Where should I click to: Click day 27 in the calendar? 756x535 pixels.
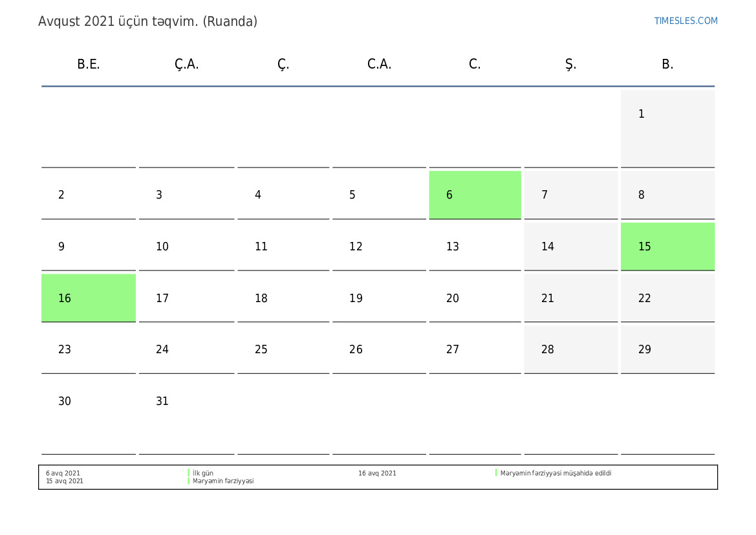[x=475, y=349]
